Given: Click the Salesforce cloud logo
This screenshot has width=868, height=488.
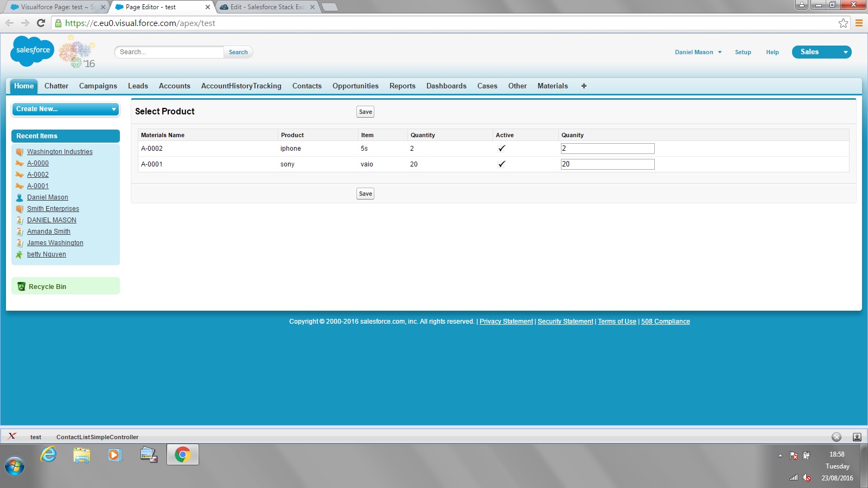Looking at the screenshot, I should [x=33, y=50].
